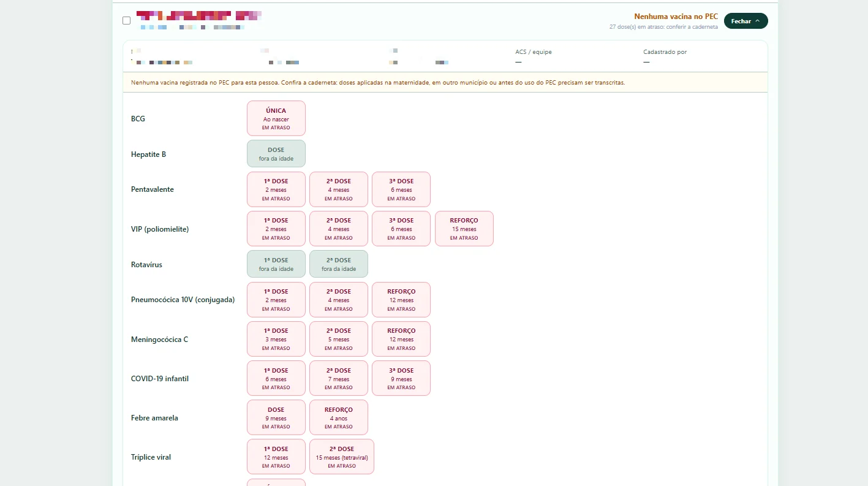Tick the checkbox beside the patient name
This screenshot has height=486, width=868.
click(127, 20)
